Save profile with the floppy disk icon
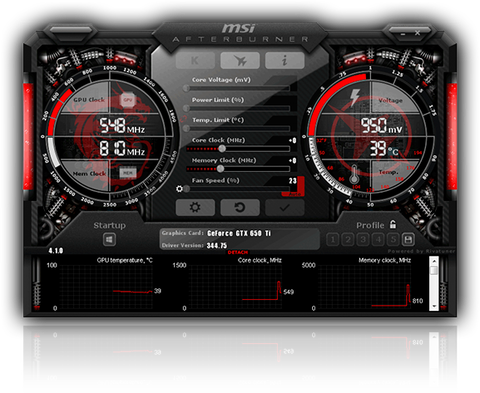Image resolution: width=480 pixels, height=393 pixels. [x=408, y=239]
